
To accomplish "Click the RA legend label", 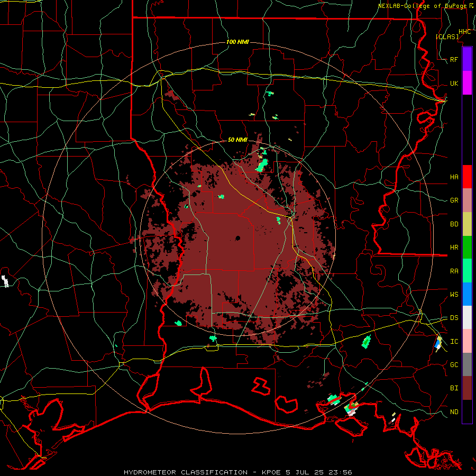I will click(x=454, y=271).
